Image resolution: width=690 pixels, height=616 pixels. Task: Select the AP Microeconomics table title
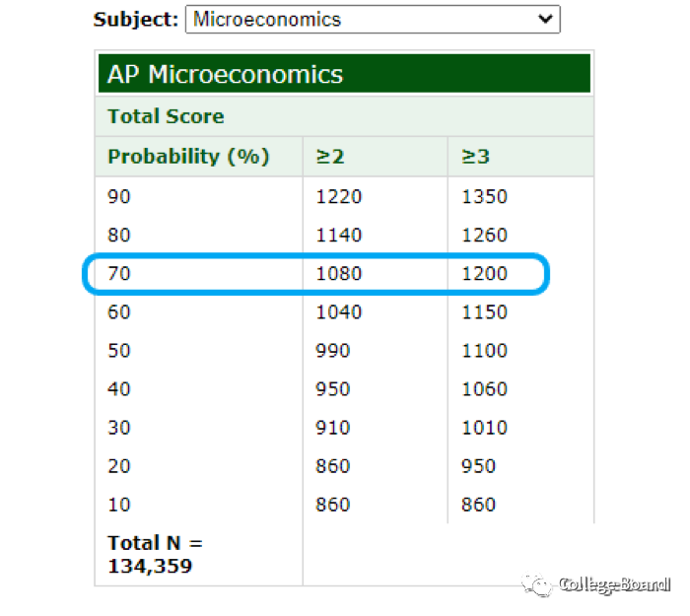226,74
